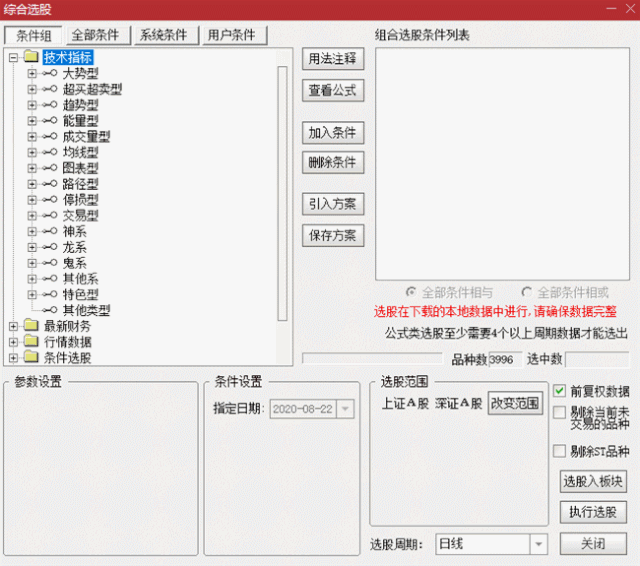Click the 品种数 value field 3996
The height and width of the screenshot is (566, 640).
coord(505,360)
